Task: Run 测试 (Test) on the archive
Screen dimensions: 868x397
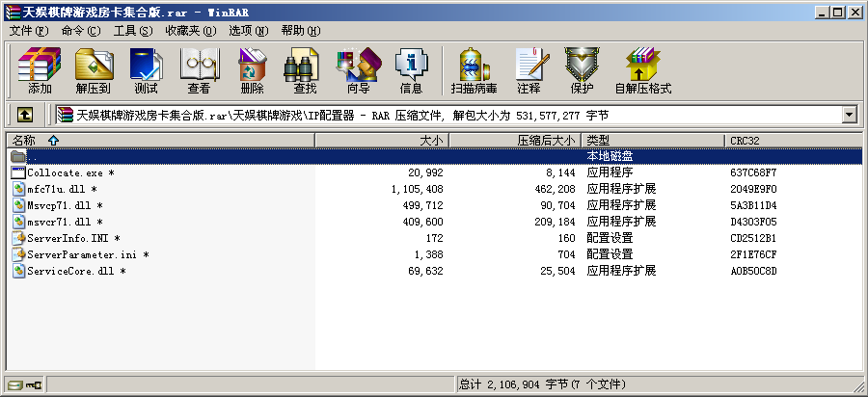Action: point(146,71)
